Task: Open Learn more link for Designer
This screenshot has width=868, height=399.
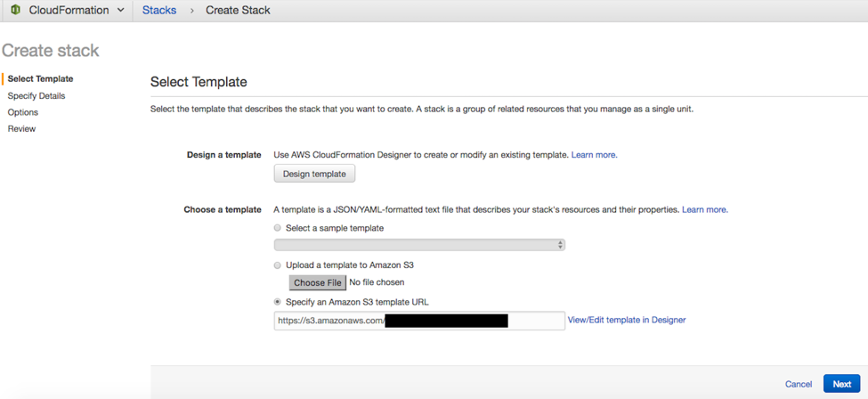Action: [x=594, y=155]
